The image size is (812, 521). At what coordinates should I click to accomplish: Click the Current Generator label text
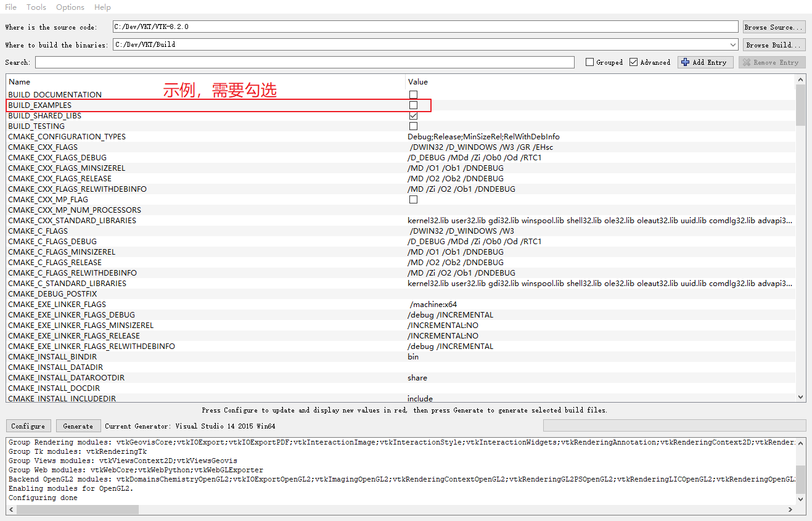click(x=190, y=426)
